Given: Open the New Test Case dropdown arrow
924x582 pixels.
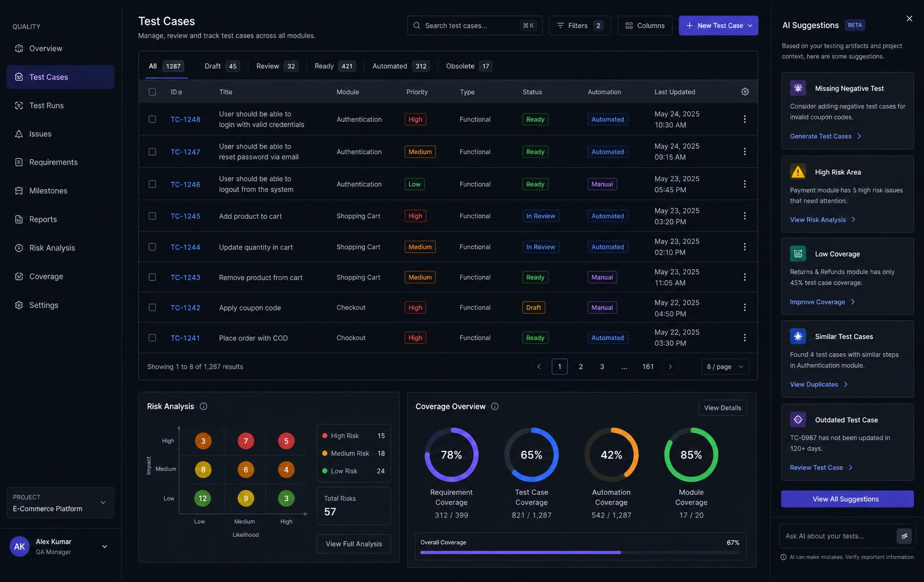Looking at the screenshot, I should coord(750,26).
